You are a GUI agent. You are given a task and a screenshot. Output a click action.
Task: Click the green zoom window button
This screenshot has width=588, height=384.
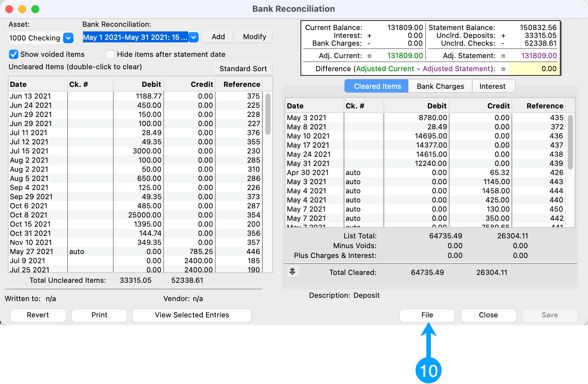click(35, 9)
